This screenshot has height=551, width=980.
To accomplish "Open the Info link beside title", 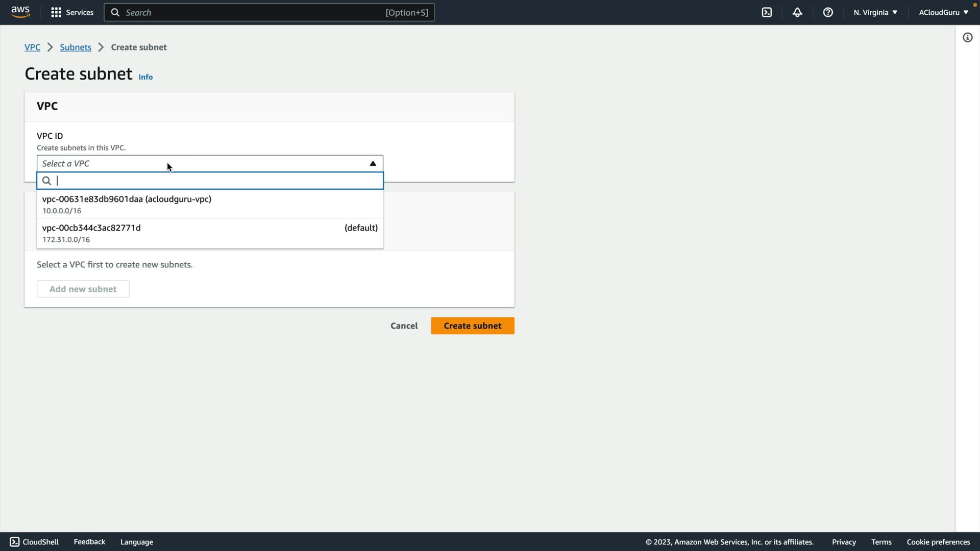I will (145, 77).
